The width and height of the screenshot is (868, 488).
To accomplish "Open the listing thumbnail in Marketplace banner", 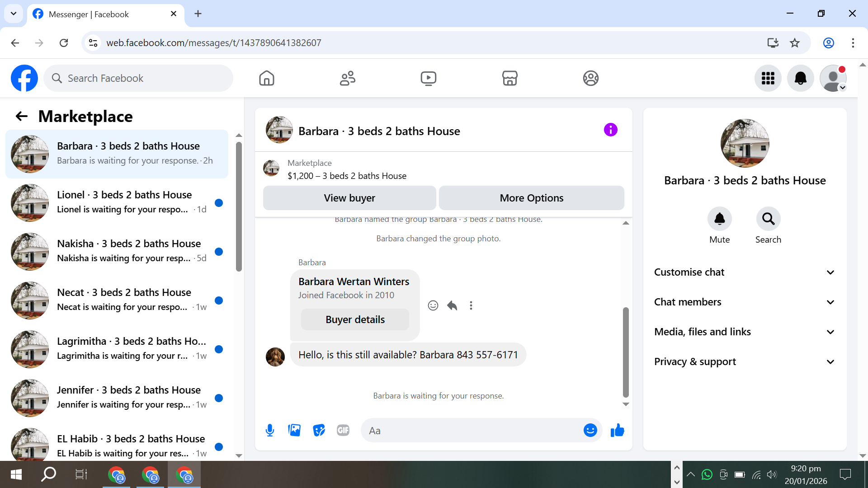I will coord(271,168).
